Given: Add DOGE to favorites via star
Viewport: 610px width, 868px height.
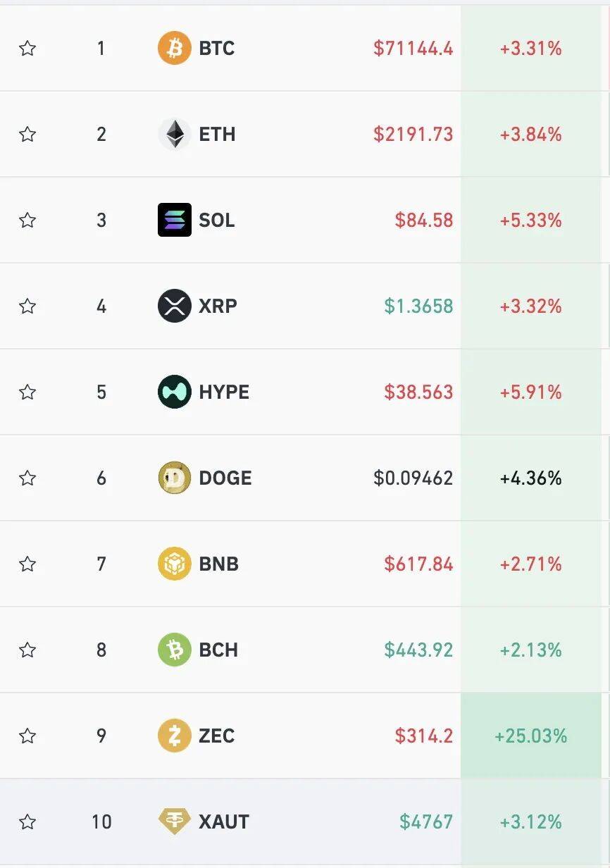Looking at the screenshot, I should pyautogui.click(x=27, y=478).
